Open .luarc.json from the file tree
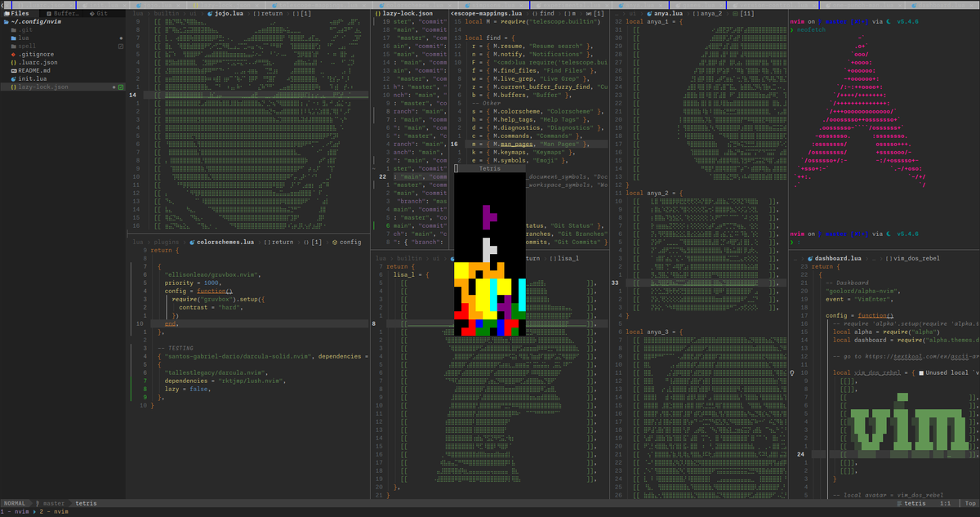The height and width of the screenshot is (517, 980). coord(34,63)
